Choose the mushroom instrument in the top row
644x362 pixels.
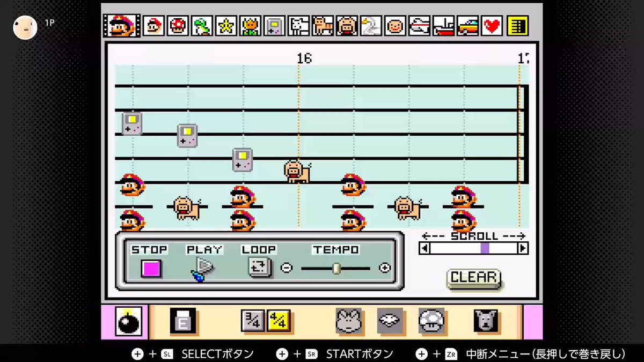pyautogui.click(x=178, y=25)
